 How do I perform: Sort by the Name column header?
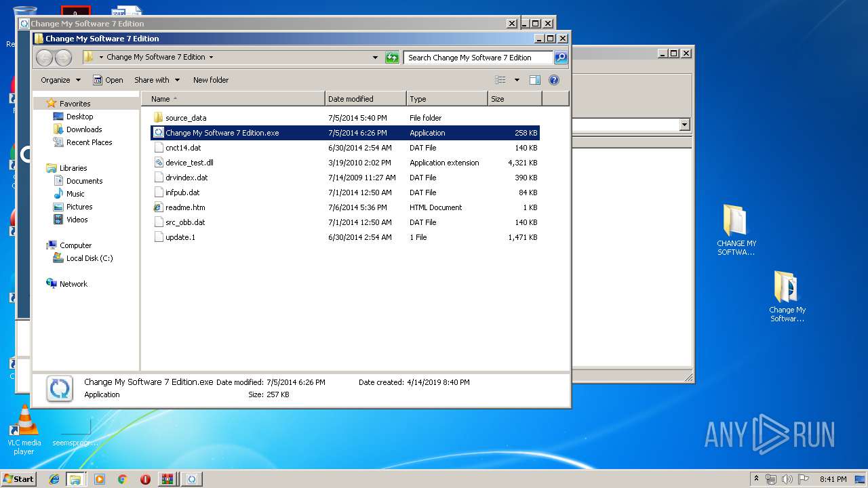click(233, 99)
